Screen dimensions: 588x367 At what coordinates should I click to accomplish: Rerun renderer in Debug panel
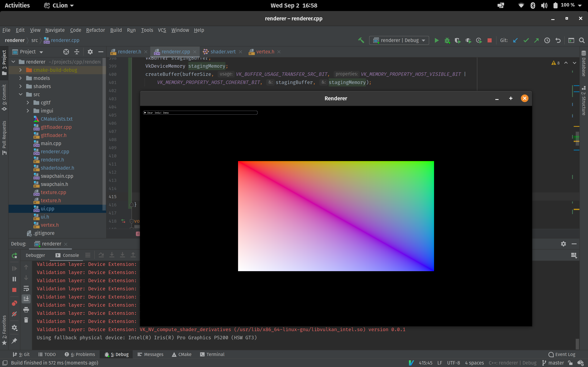[14, 255]
